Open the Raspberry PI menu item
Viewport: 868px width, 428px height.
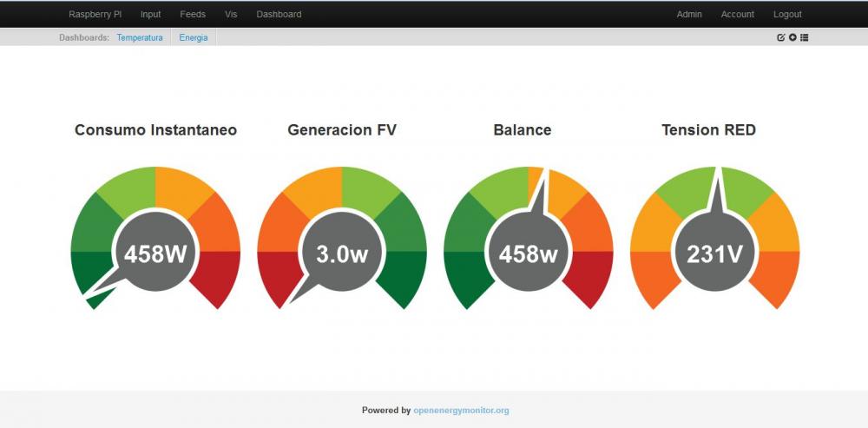95,15
